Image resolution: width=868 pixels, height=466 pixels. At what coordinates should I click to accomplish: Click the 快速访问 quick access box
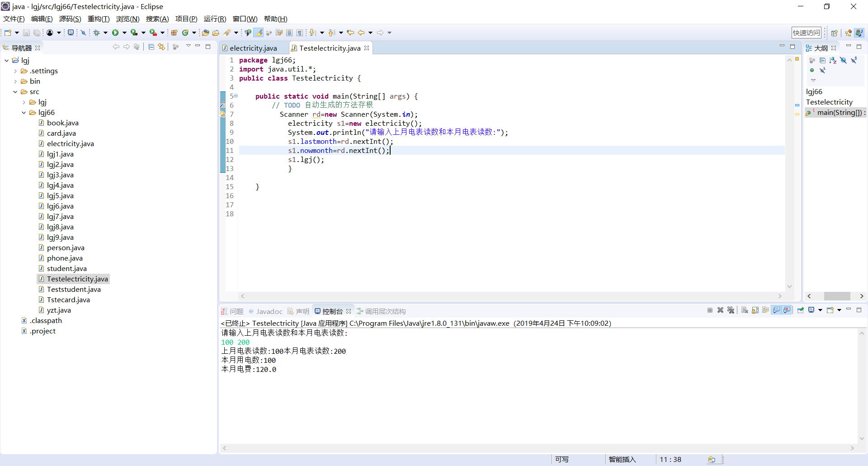(x=806, y=33)
